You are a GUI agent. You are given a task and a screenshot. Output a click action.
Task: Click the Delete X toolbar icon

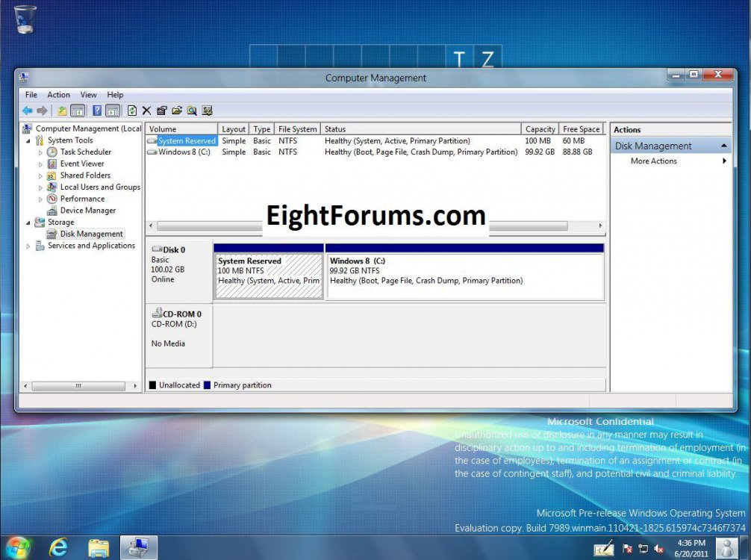(146, 111)
